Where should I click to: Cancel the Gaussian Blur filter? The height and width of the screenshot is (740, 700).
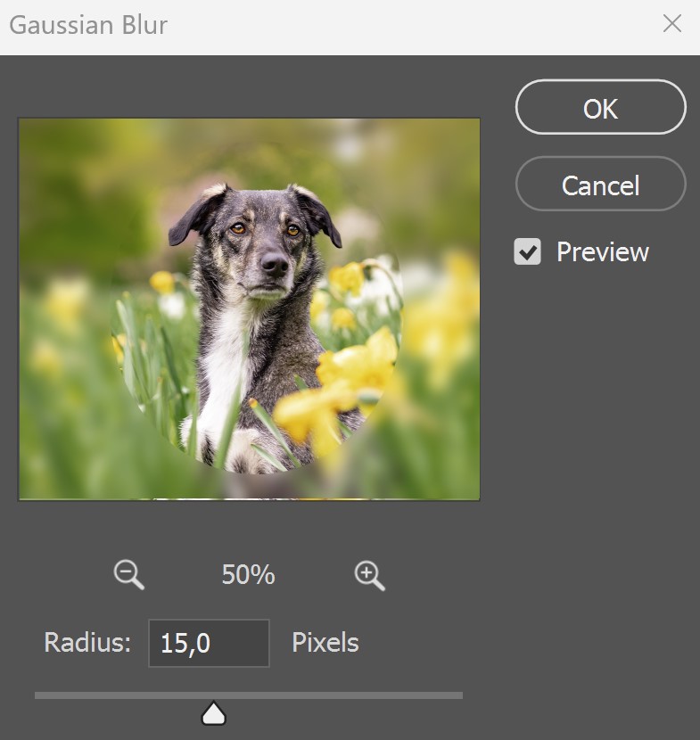coord(600,184)
